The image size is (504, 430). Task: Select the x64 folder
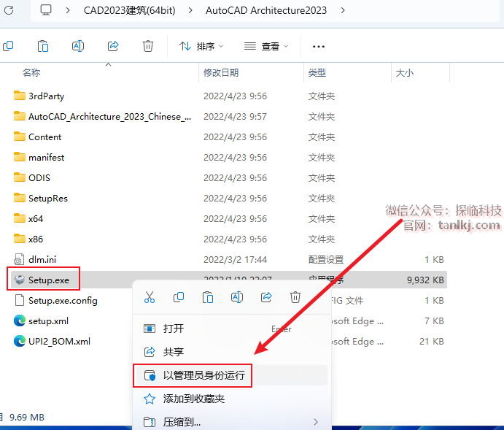coord(28,219)
